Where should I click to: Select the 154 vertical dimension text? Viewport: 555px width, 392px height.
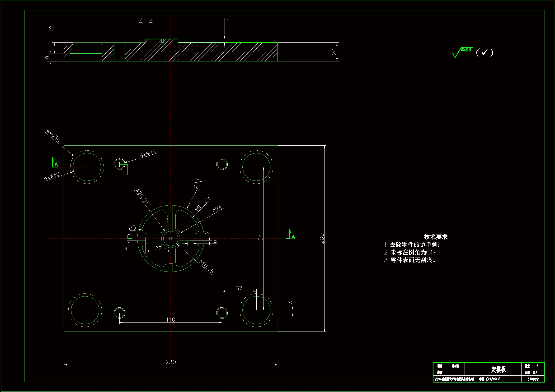pyautogui.click(x=260, y=238)
